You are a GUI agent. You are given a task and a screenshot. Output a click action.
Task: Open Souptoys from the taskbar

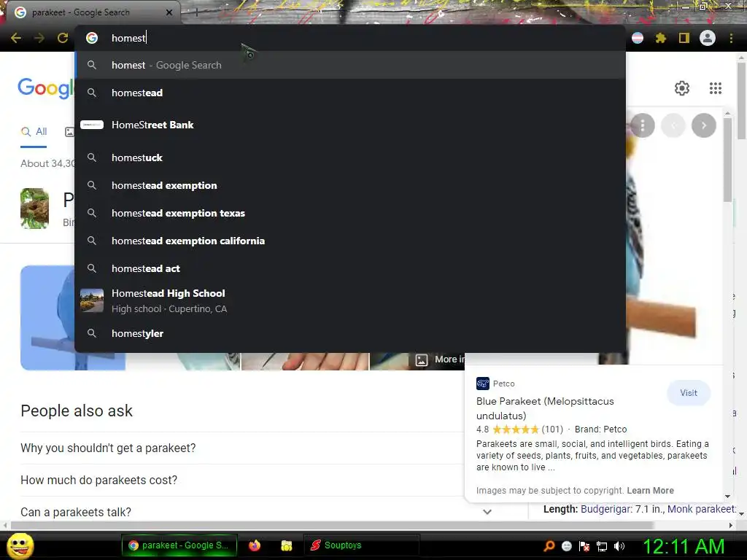tap(361, 545)
